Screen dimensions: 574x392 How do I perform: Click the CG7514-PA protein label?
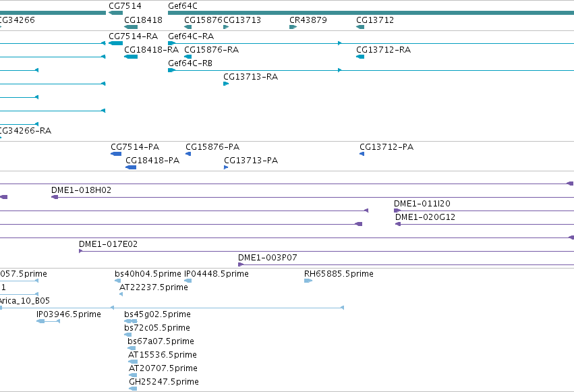[x=135, y=147]
